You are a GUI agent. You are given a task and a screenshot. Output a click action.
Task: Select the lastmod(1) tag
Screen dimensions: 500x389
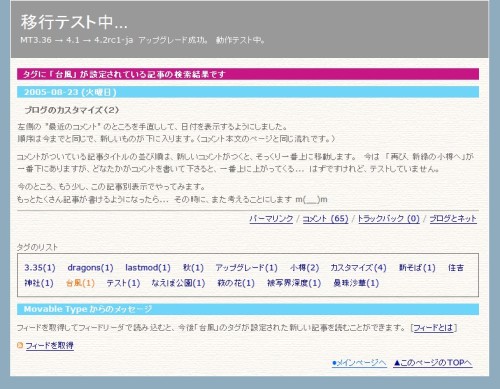(148, 268)
